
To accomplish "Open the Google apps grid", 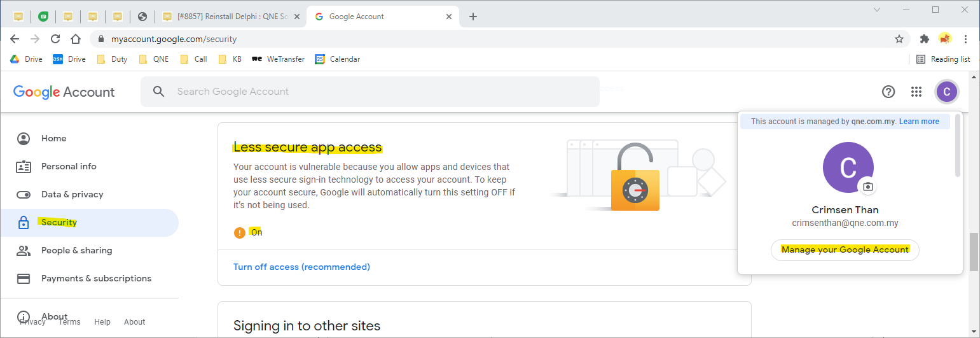I will pyautogui.click(x=916, y=92).
